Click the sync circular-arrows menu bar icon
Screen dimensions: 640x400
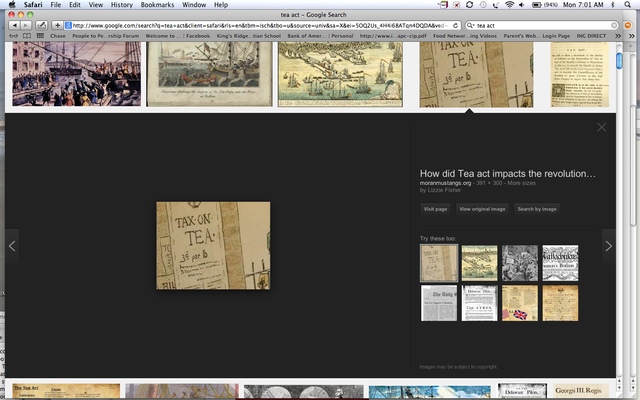pos(469,5)
